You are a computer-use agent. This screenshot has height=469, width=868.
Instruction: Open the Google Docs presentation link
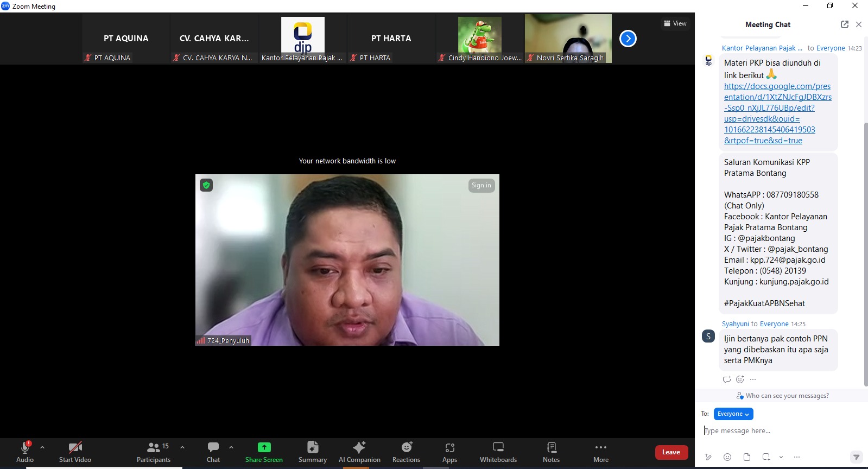pos(777,113)
